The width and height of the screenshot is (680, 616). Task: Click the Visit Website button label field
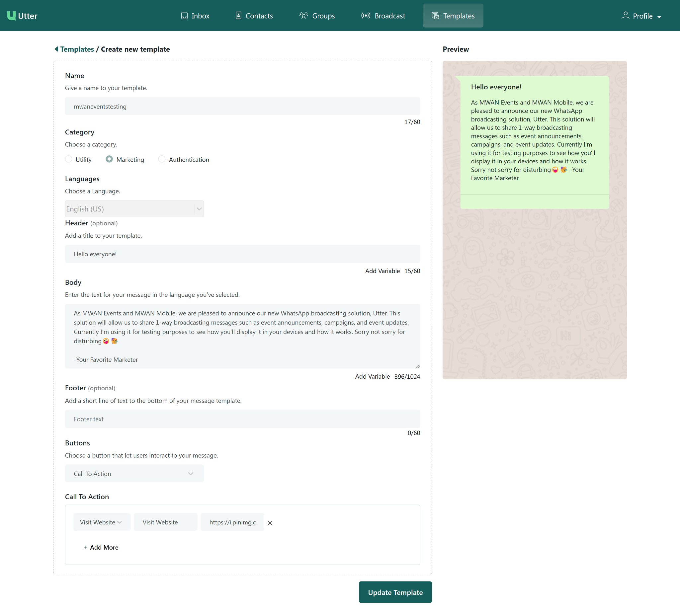point(166,522)
